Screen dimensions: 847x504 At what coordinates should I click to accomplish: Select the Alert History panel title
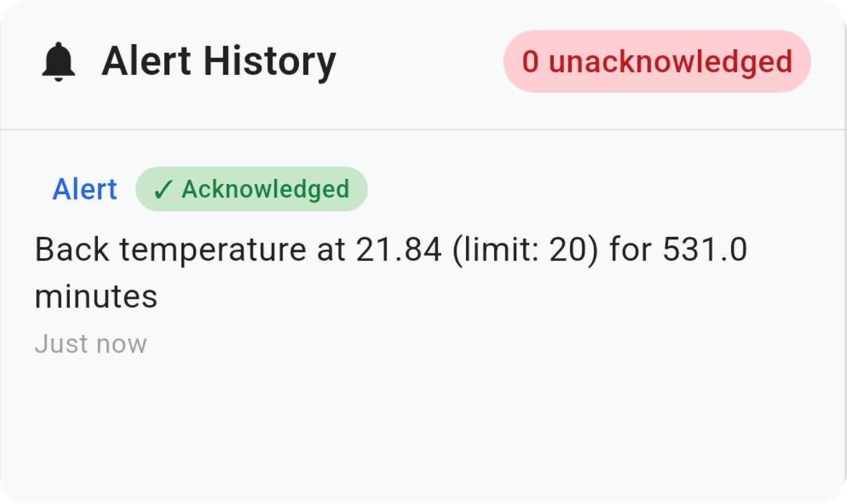click(x=219, y=62)
